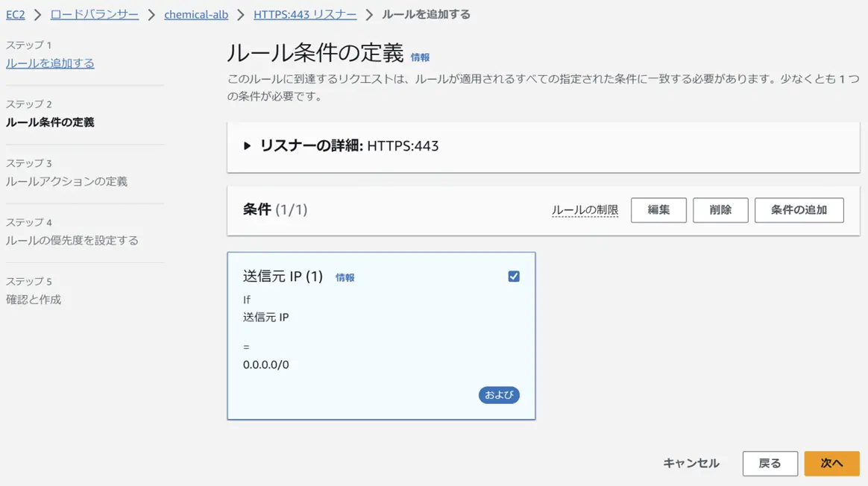Open 情報 link next to 送信元 IP (1)
This screenshot has width=868, height=486.
[345, 277]
